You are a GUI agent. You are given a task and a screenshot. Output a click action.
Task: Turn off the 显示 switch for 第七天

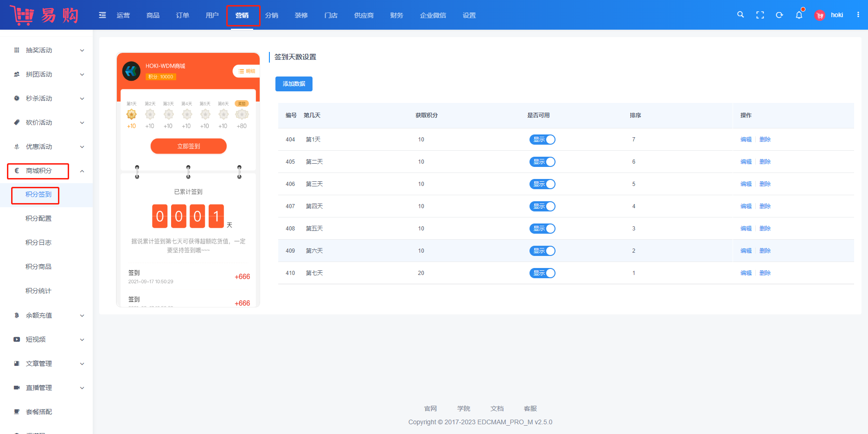point(542,273)
